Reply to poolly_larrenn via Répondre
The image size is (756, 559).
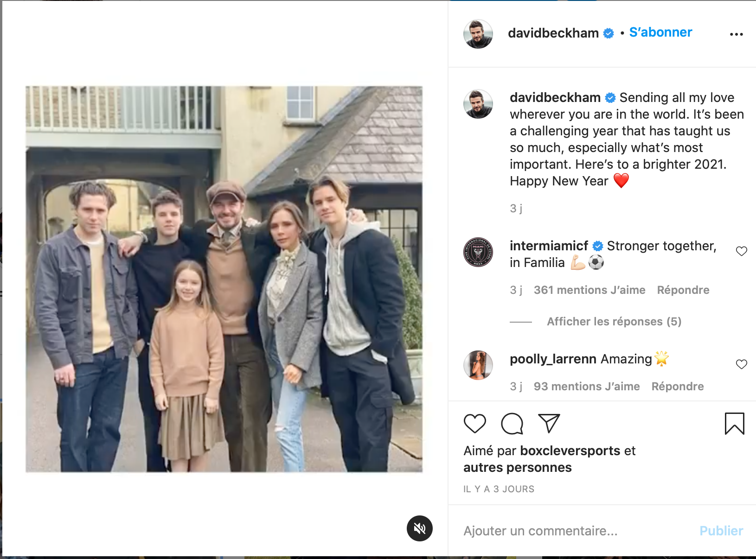point(677,387)
